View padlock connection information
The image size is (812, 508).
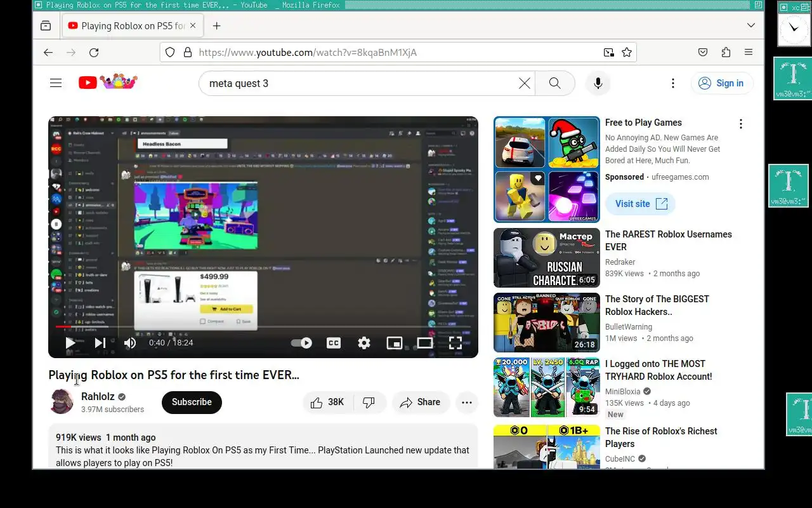point(188,53)
